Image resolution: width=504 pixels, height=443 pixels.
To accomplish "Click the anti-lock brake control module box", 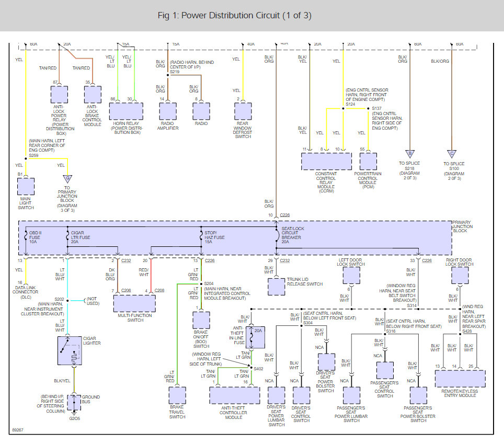I will 93,95.
